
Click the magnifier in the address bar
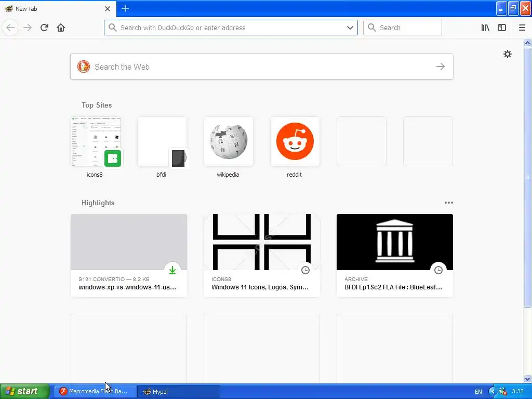[112, 28]
